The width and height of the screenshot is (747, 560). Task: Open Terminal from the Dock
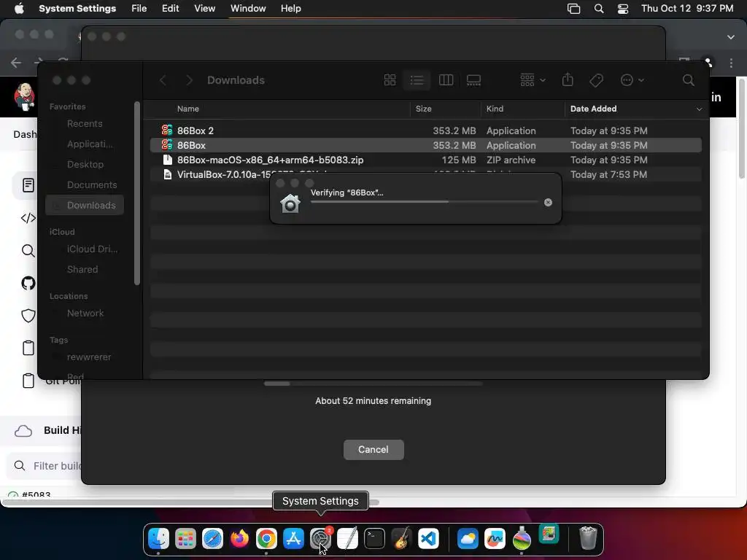pyautogui.click(x=374, y=539)
